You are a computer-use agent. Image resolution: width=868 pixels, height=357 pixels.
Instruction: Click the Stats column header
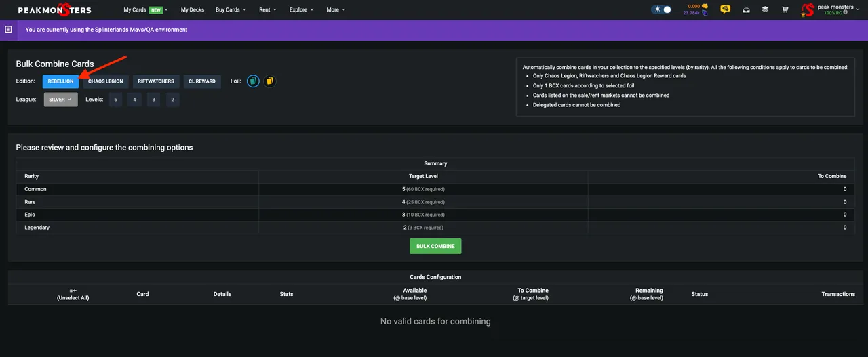(x=286, y=294)
